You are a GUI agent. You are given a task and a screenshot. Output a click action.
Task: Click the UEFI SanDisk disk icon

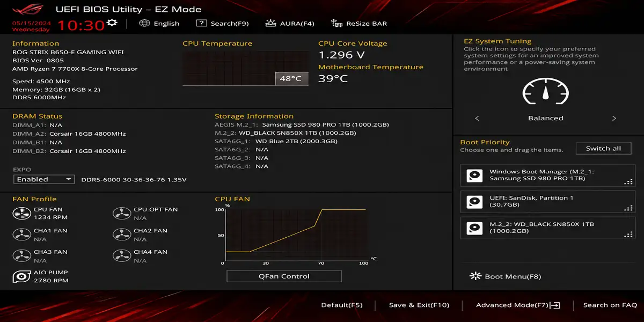474,202
